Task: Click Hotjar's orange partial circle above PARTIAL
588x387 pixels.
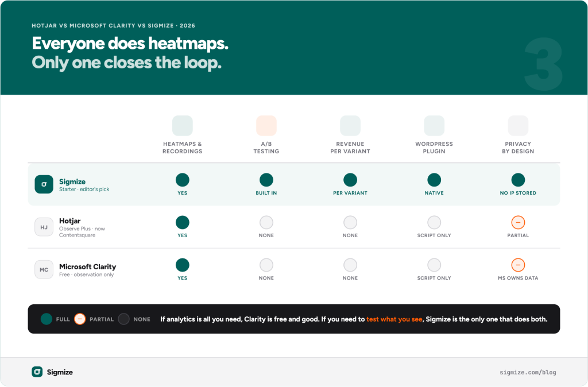Action: (x=518, y=222)
